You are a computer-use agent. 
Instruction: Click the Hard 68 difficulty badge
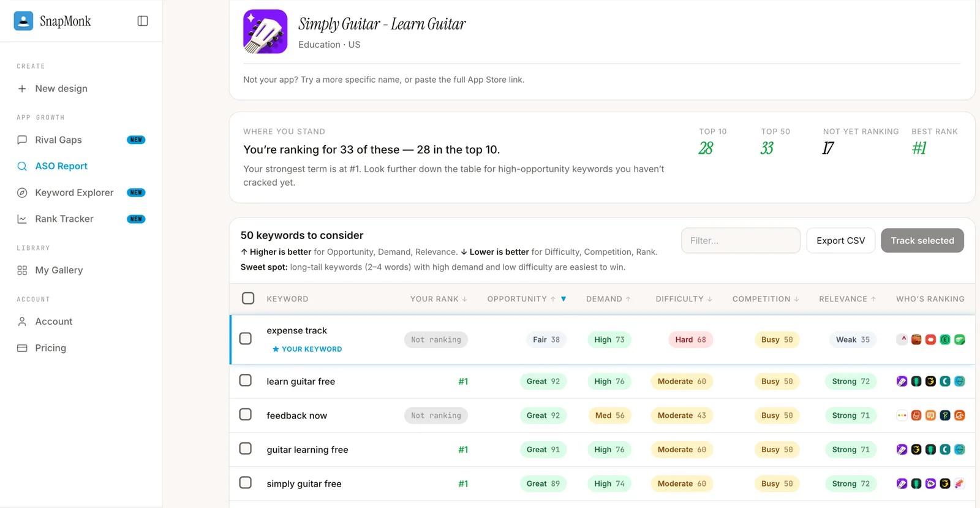[x=690, y=339]
